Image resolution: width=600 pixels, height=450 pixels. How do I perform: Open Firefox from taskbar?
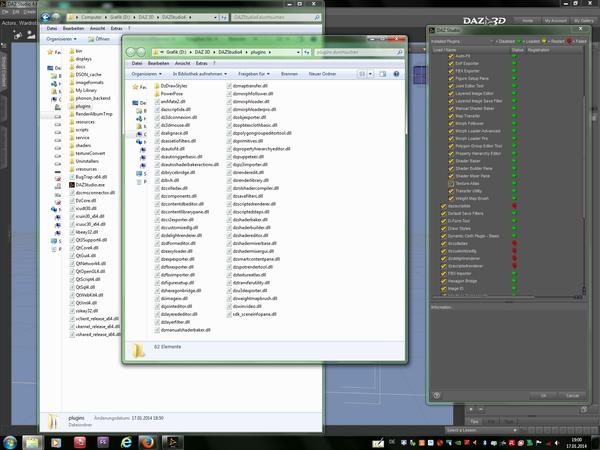[x=148, y=443]
